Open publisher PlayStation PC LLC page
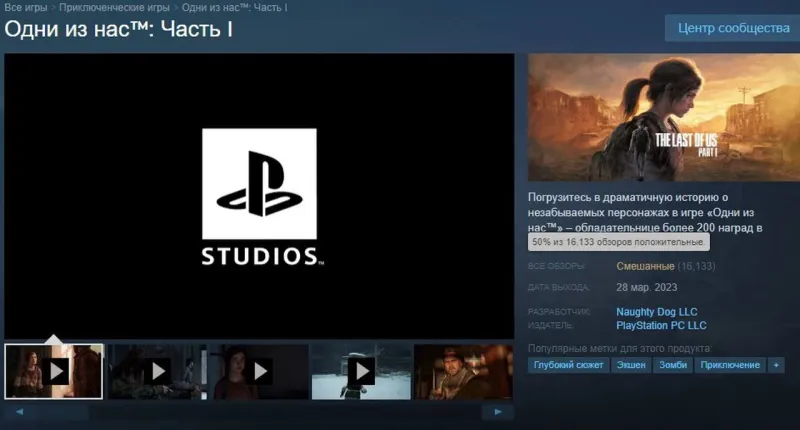 661,326
